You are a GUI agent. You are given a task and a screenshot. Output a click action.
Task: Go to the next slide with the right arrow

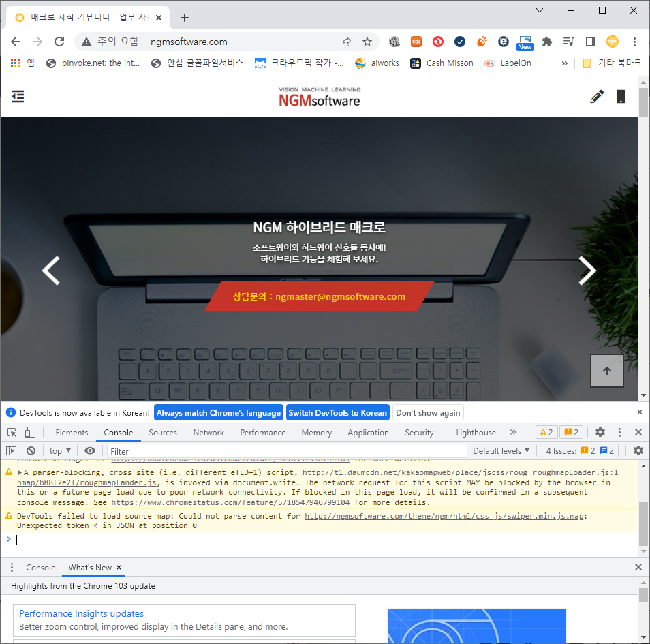pyautogui.click(x=587, y=271)
